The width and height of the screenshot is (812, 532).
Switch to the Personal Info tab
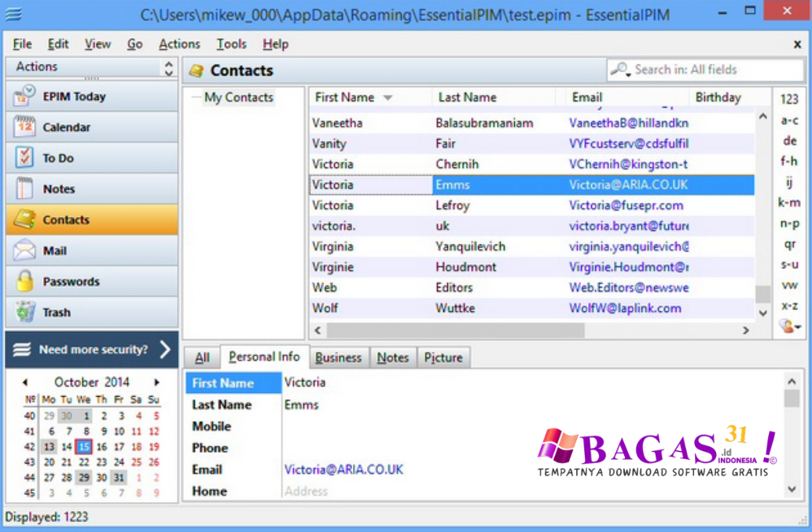click(x=264, y=357)
